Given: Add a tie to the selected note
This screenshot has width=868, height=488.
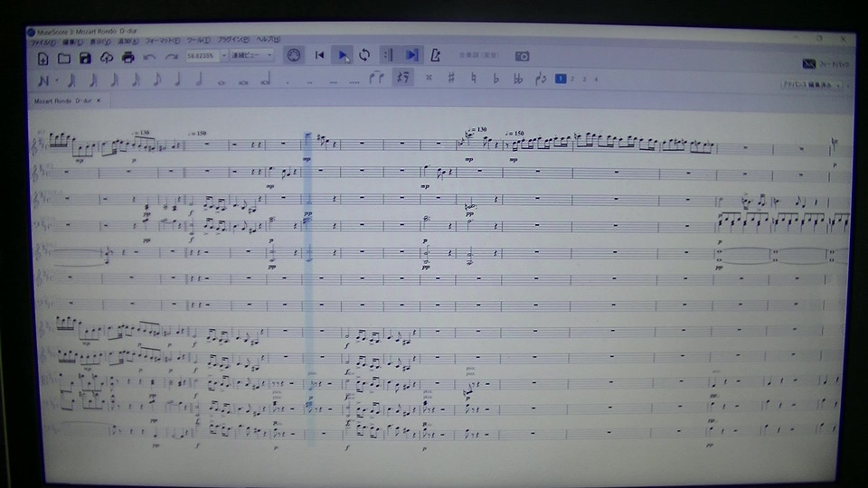Looking at the screenshot, I should coord(377,78).
